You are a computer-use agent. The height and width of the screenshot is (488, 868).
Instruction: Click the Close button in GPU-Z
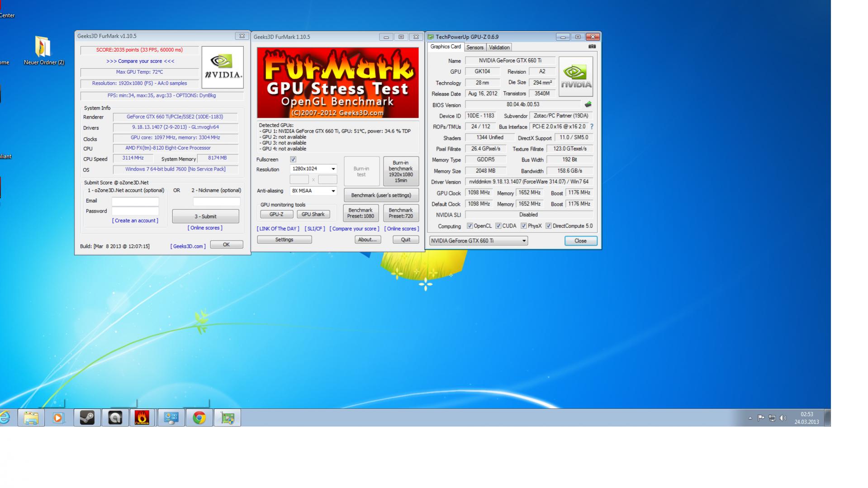coord(581,241)
